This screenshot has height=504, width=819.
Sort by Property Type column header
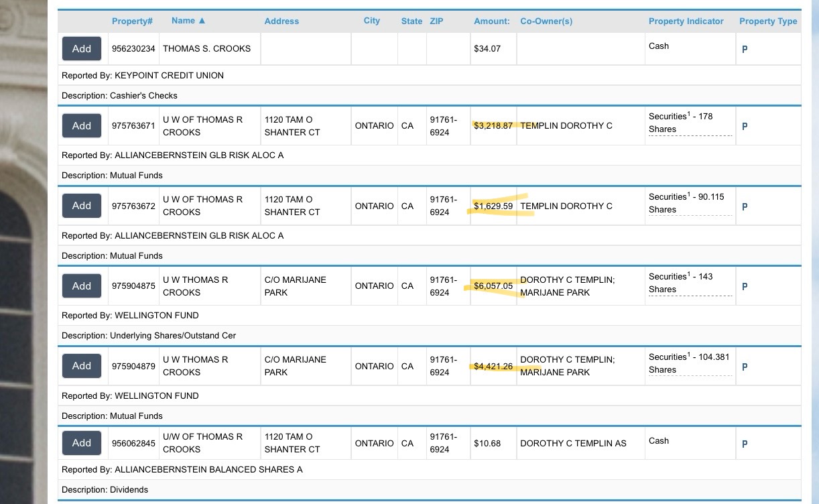[768, 21]
